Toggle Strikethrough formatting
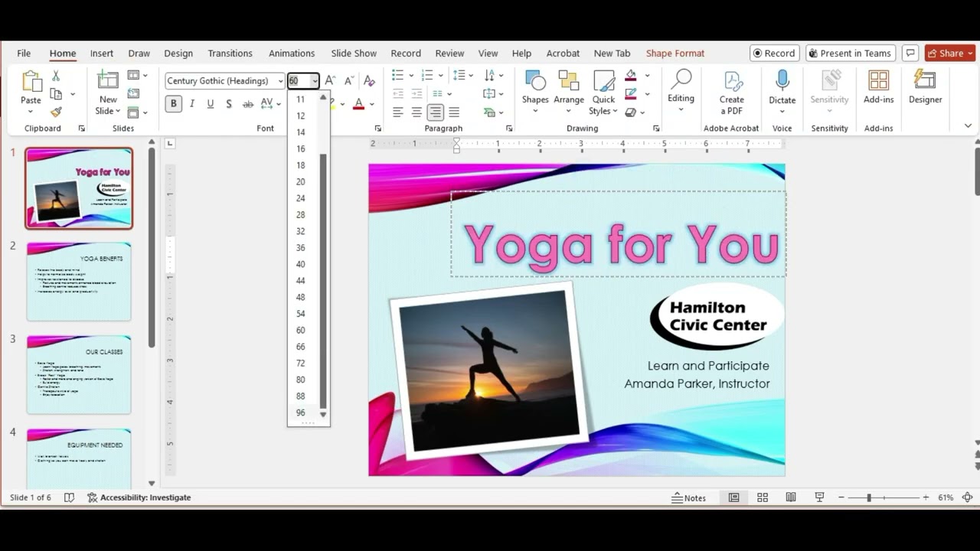This screenshot has width=980, height=551. [x=247, y=104]
